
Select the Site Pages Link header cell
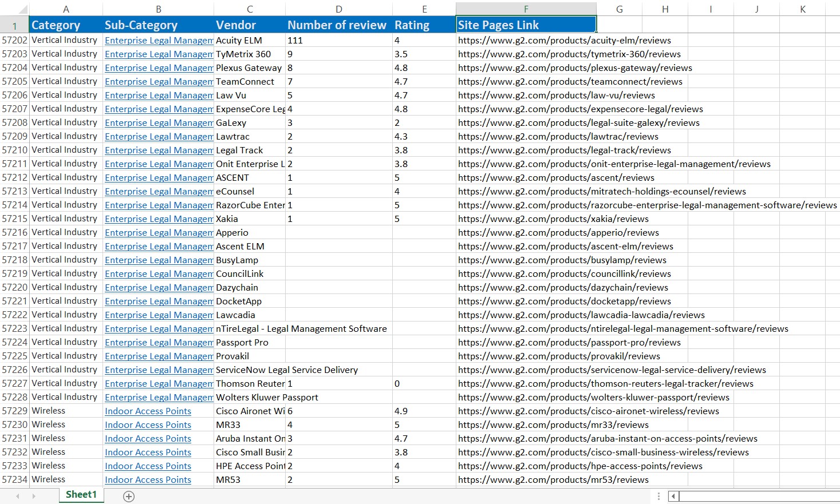pyautogui.click(x=526, y=25)
